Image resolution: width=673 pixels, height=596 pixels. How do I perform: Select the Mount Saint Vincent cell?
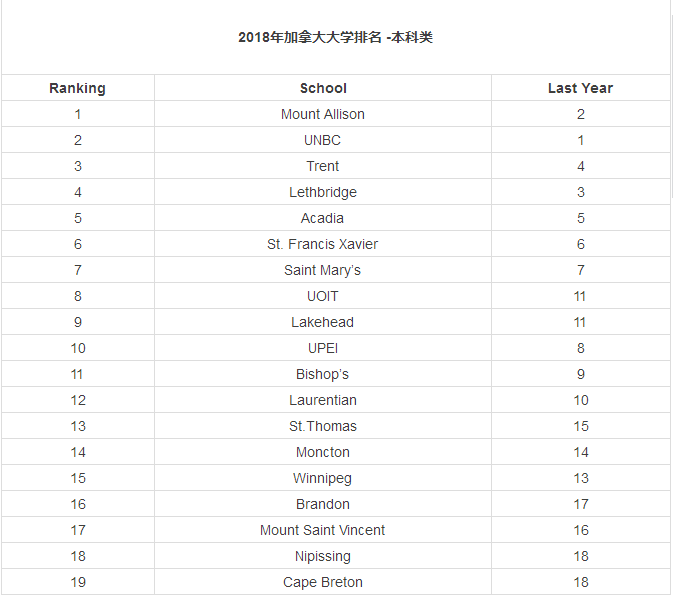pos(323,530)
